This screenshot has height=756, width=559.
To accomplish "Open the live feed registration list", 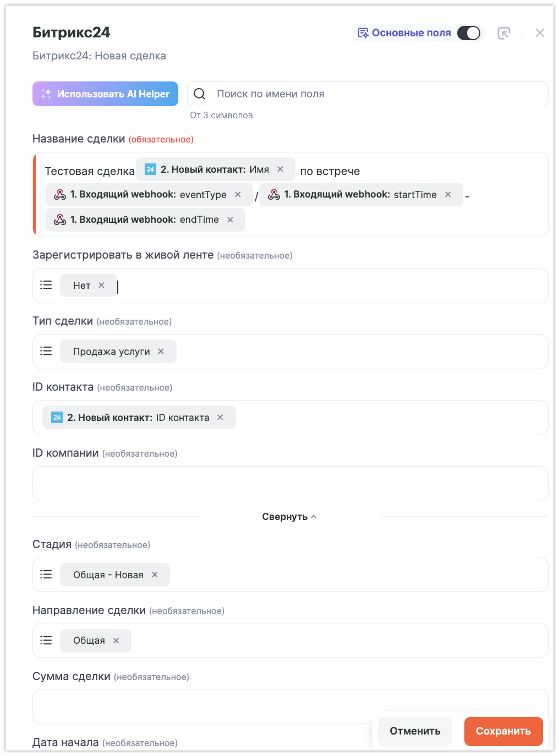I will tap(46, 285).
